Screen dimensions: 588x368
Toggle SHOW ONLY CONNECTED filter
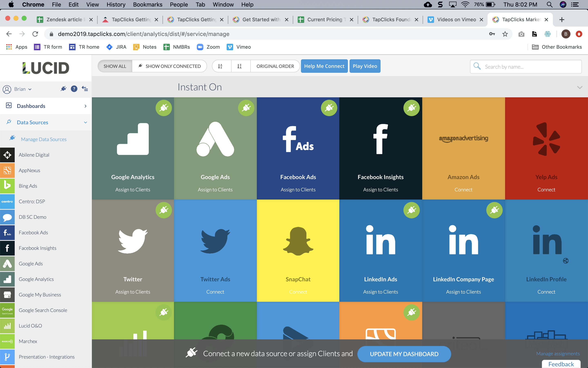point(169,66)
